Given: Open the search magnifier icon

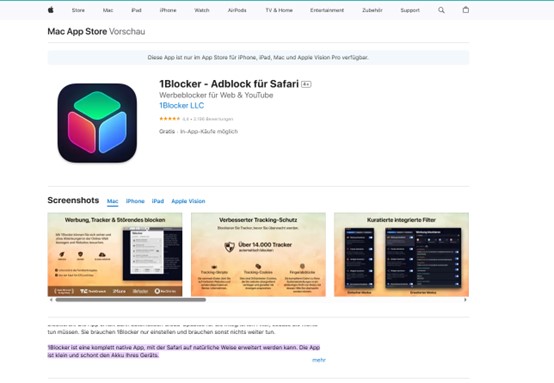Looking at the screenshot, I should click(x=441, y=10).
